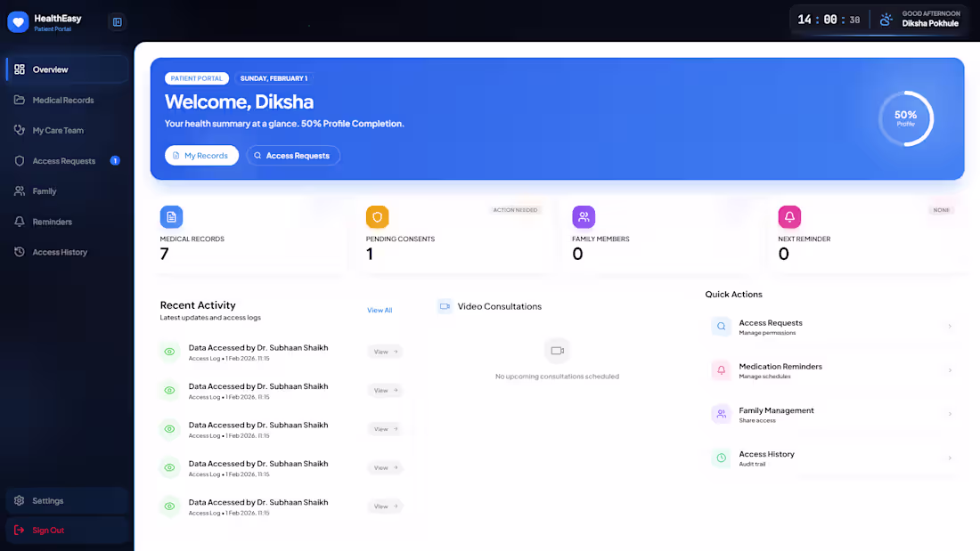
Task: Open Access Requests chevron in Quick Actions
Action: point(950,327)
